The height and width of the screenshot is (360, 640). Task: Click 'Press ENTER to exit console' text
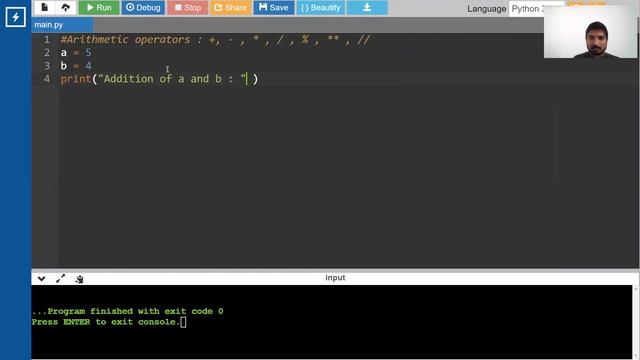pyautogui.click(x=105, y=322)
